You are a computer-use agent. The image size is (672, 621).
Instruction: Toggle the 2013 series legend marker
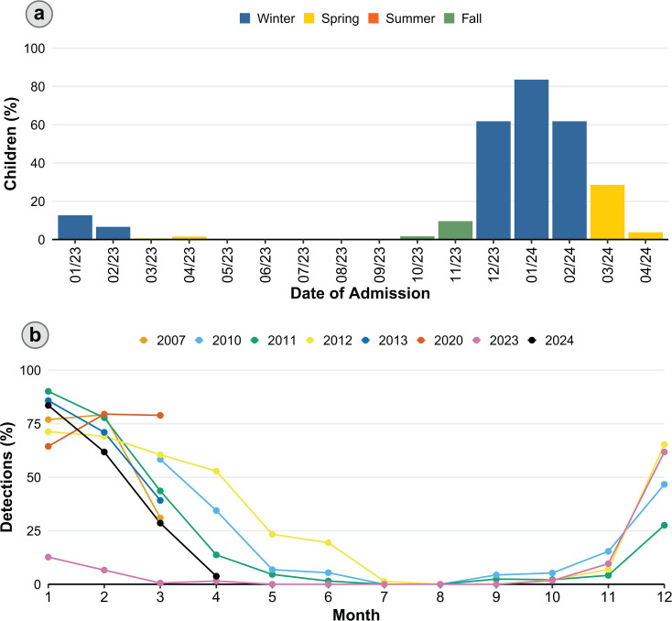[x=365, y=341]
